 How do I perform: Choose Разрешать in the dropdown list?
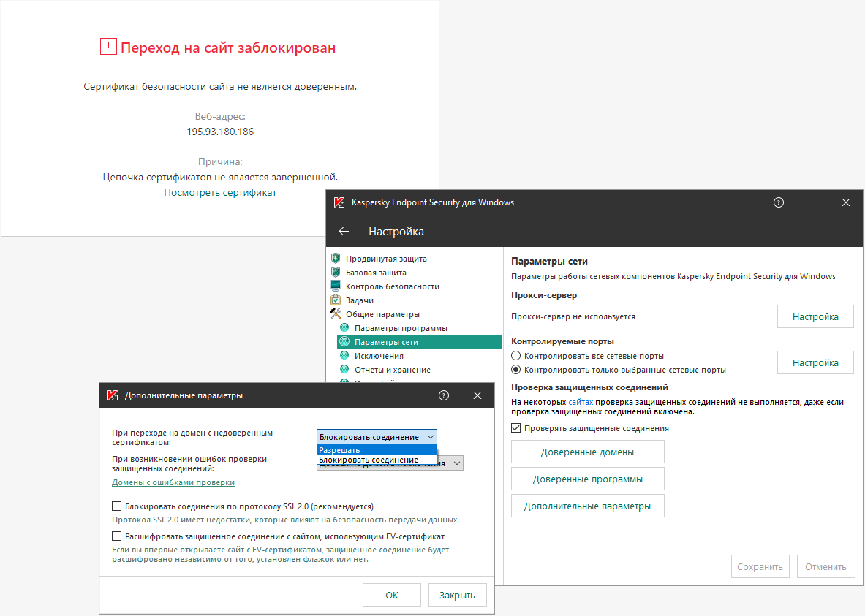pos(377,450)
